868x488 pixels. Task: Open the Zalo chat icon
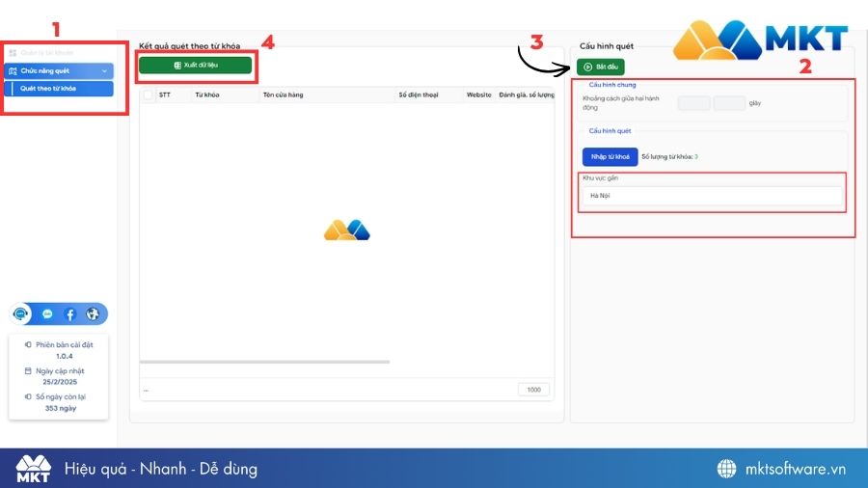[47, 314]
